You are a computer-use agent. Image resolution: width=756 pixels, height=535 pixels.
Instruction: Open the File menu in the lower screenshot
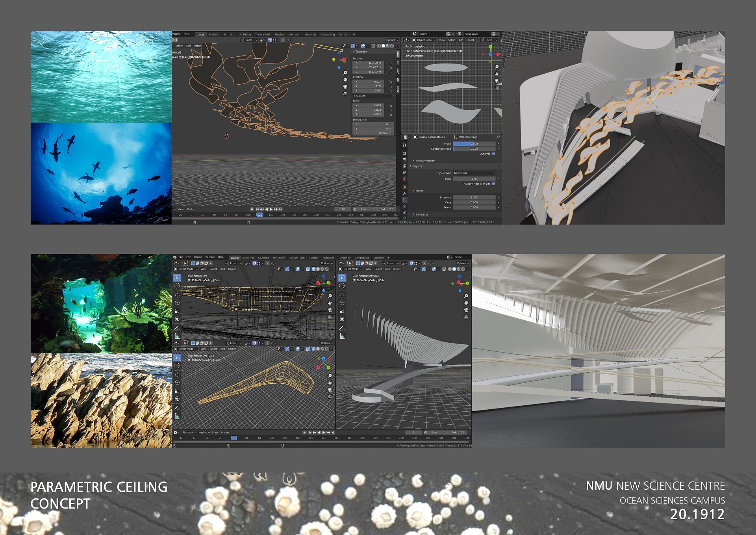click(181, 257)
